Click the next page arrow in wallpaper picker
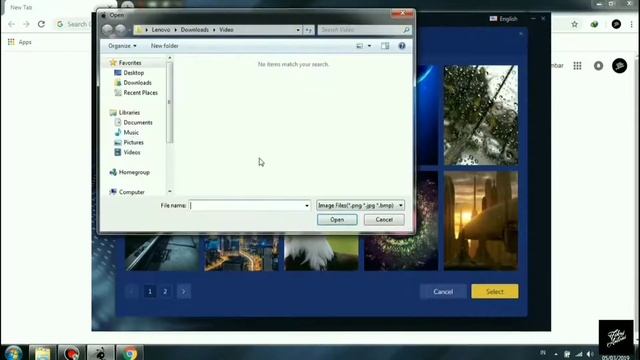This screenshot has height=360, width=640. [184, 291]
